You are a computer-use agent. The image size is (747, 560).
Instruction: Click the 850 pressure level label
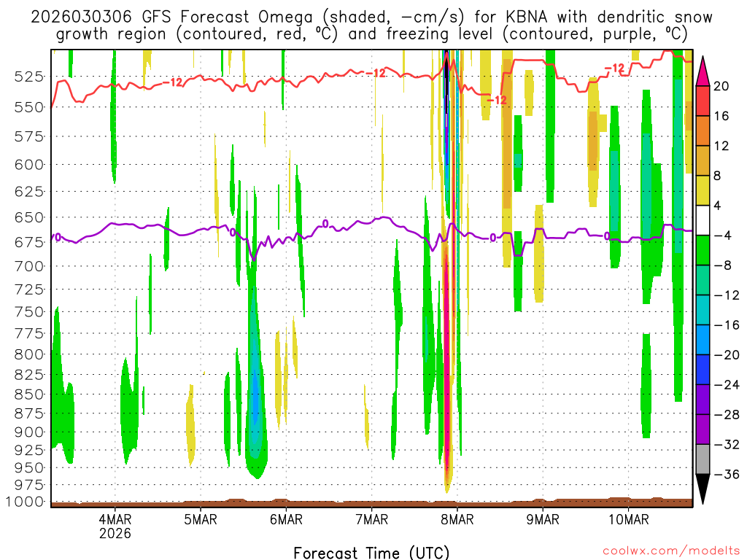point(28,394)
